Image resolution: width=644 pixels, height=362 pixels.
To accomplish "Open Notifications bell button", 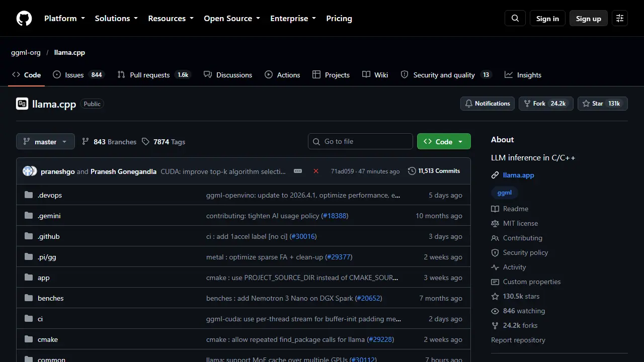I will 488,104.
